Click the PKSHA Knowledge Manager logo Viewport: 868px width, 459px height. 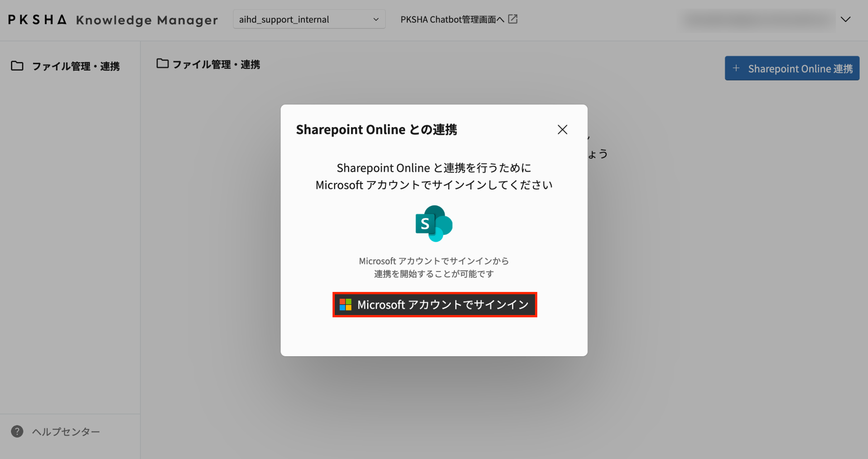pyautogui.click(x=113, y=20)
